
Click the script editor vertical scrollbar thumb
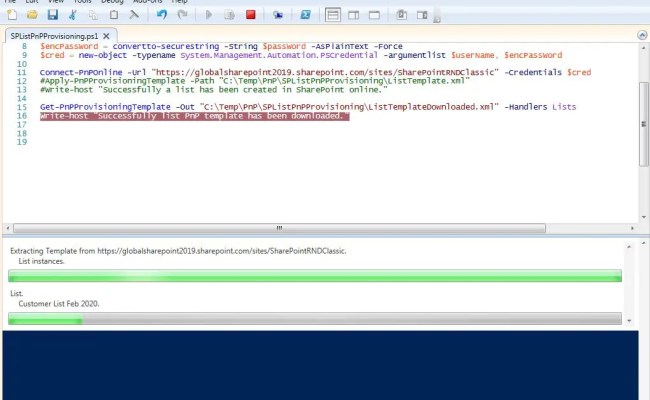tap(643, 124)
